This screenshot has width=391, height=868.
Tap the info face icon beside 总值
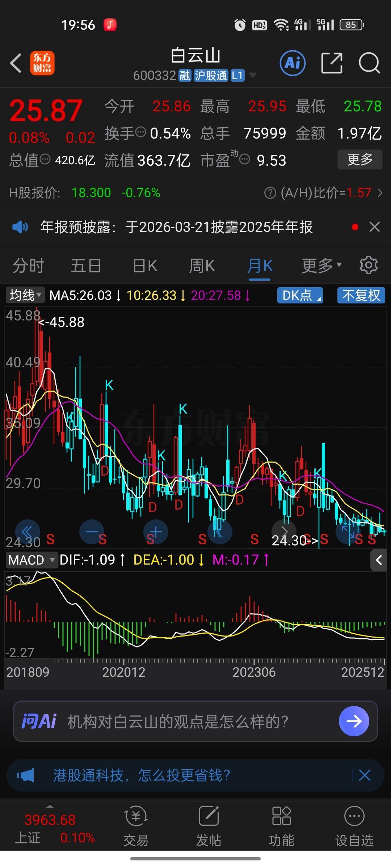(45, 159)
